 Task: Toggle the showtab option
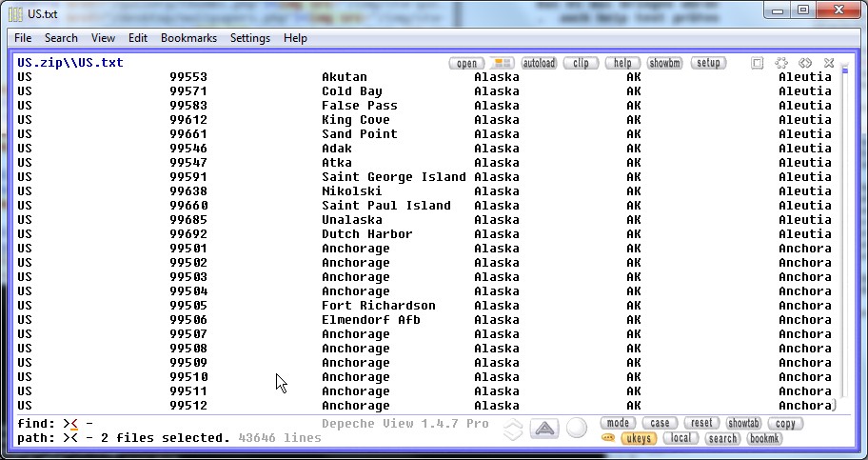pos(743,423)
